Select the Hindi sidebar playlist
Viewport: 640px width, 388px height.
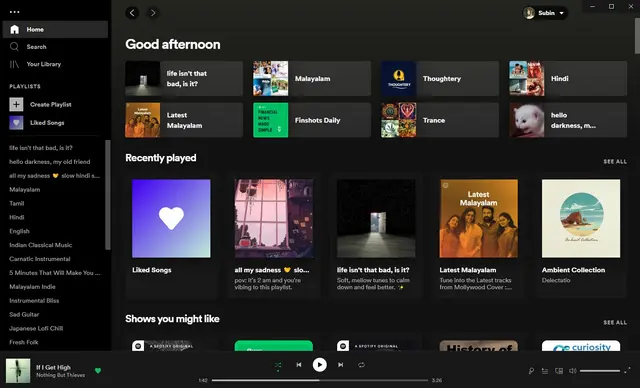[17, 217]
